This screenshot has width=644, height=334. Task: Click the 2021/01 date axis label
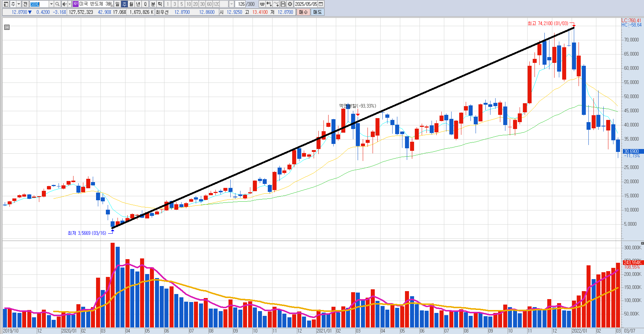pyautogui.click(x=324, y=331)
